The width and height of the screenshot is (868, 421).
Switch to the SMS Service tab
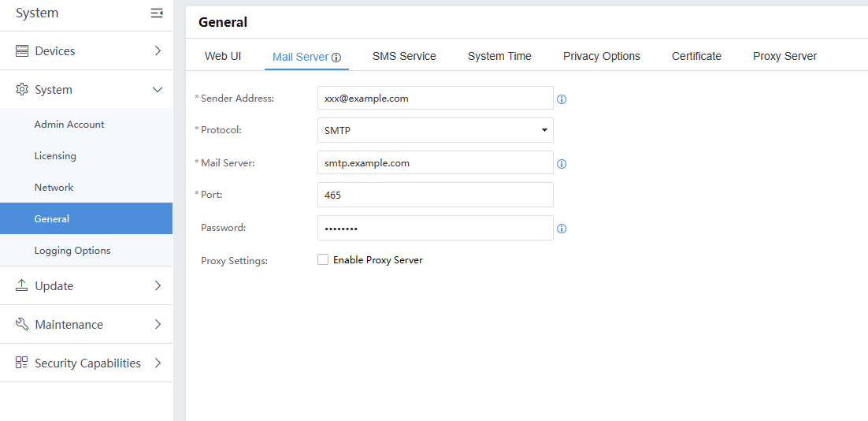click(404, 56)
